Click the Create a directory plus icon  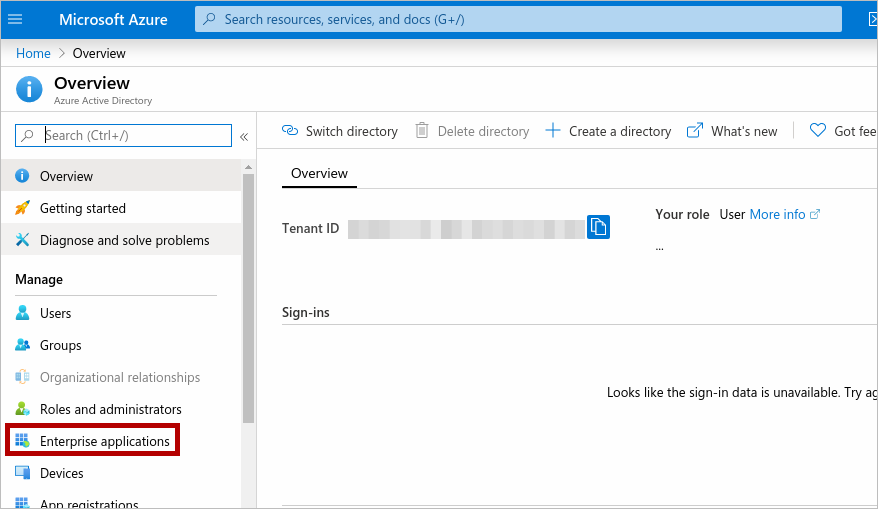(553, 131)
